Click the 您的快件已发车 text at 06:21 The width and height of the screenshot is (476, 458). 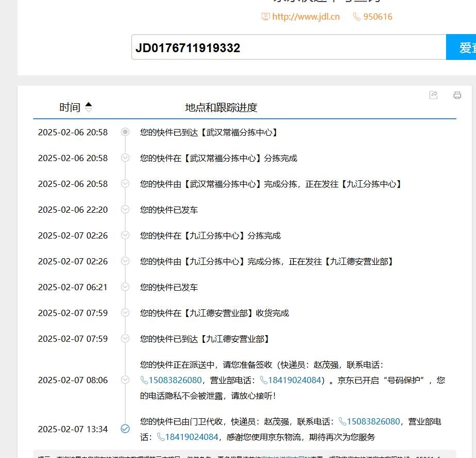tap(169, 287)
